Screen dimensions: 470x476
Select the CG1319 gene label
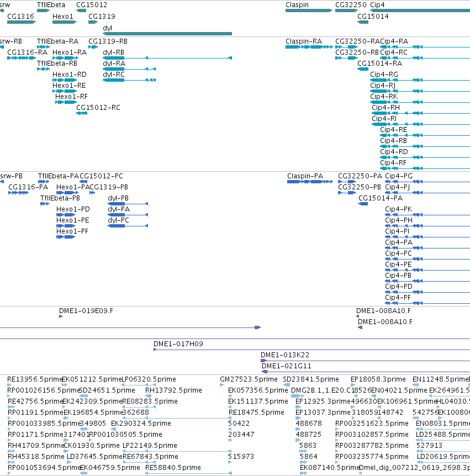click(x=102, y=17)
